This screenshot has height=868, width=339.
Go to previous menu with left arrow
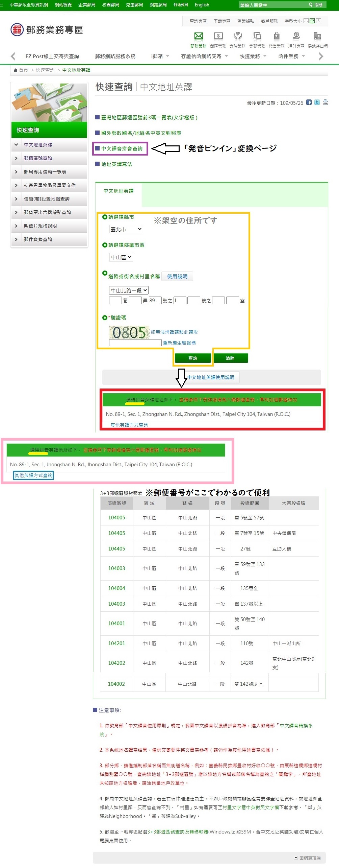(13, 56)
